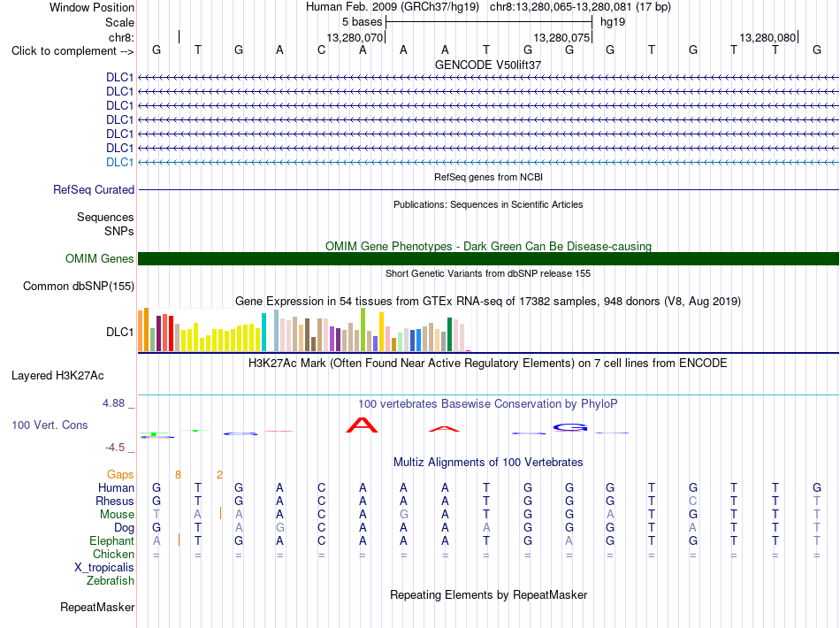Click the light blue DLC1 transcript label
Viewport: 840px width, 628px height.
(120, 163)
